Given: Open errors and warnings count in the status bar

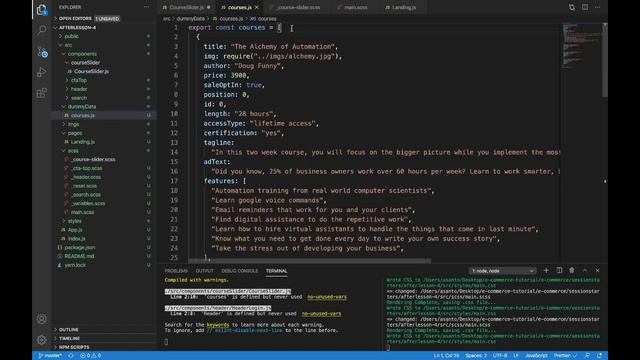Looking at the screenshot, I should pos(91,356).
